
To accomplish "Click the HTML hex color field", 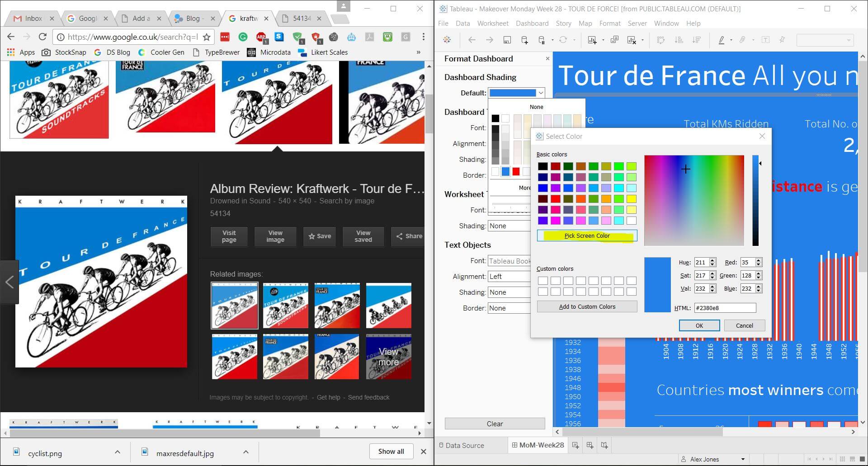I will [x=725, y=308].
